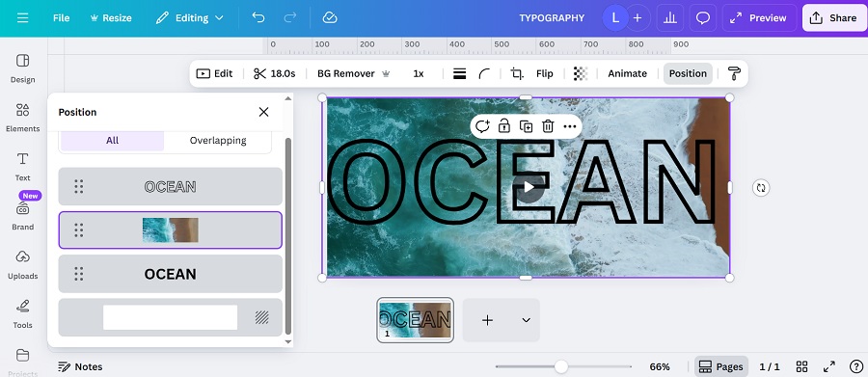Viewport: 868px width, 377px height.
Task: Add collaborator with the plus icon
Action: coord(637,17)
